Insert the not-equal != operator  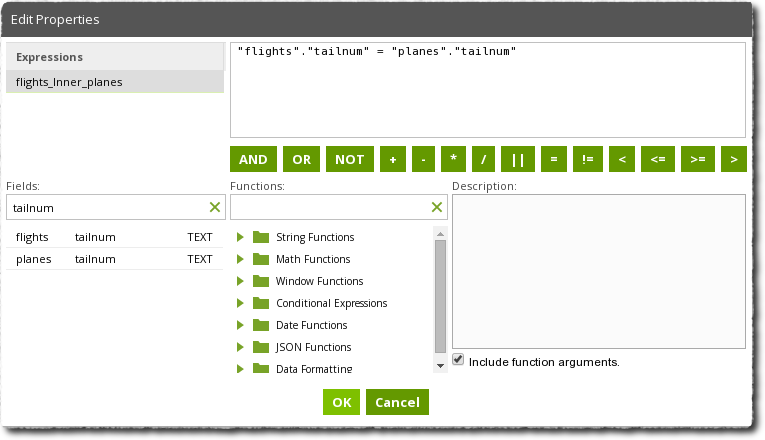click(588, 159)
